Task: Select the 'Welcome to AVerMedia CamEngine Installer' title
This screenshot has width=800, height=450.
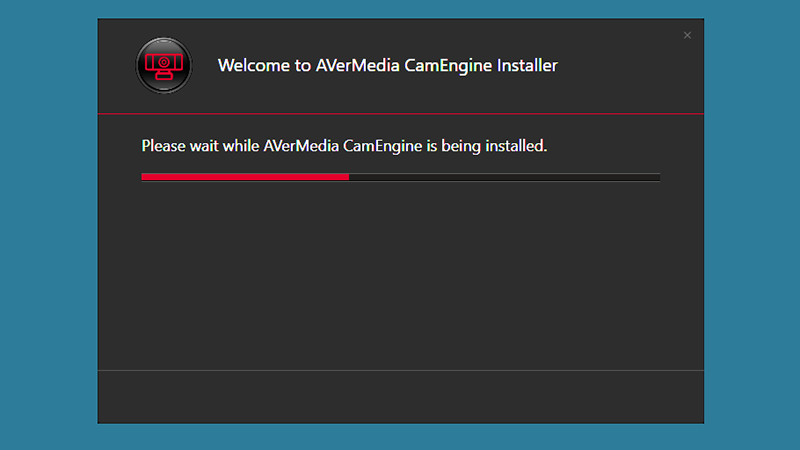Action: (388, 65)
